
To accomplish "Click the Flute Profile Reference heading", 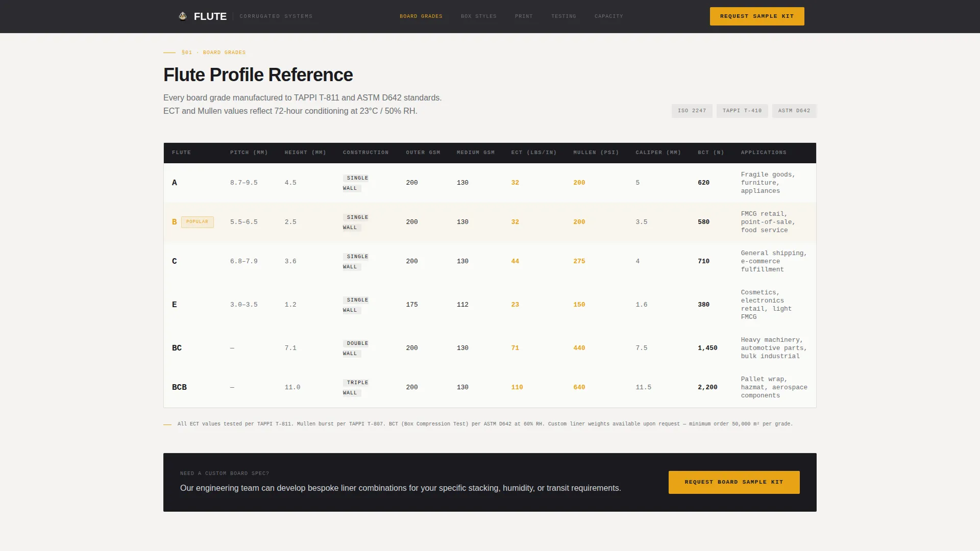I will point(258,75).
